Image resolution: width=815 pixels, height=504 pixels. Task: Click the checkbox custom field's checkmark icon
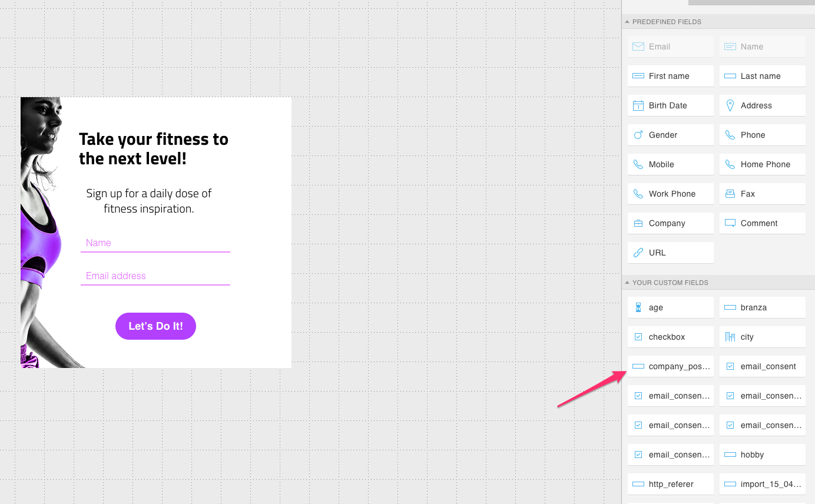638,337
